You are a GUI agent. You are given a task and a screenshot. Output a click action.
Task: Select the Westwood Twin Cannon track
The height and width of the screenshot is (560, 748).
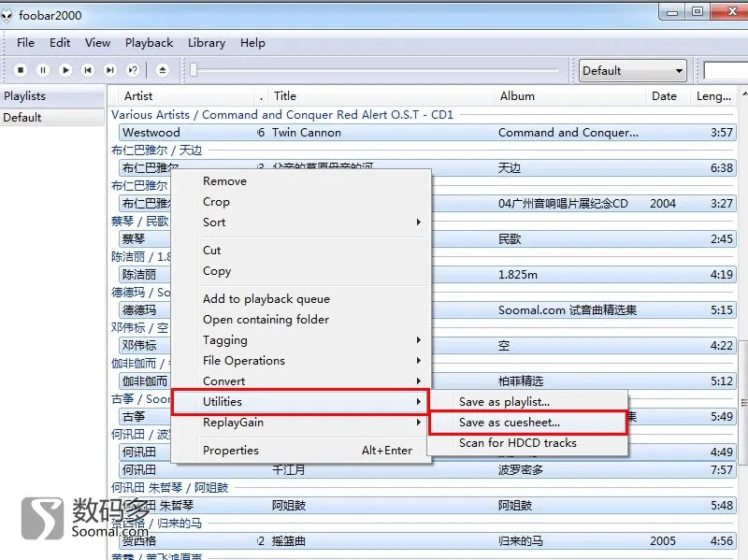tap(427, 132)
